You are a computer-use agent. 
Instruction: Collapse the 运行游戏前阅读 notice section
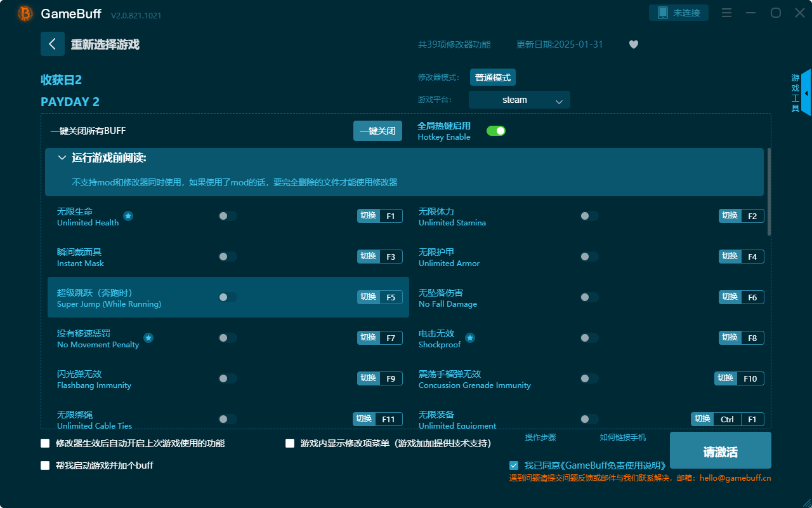[x=62, y=157]
